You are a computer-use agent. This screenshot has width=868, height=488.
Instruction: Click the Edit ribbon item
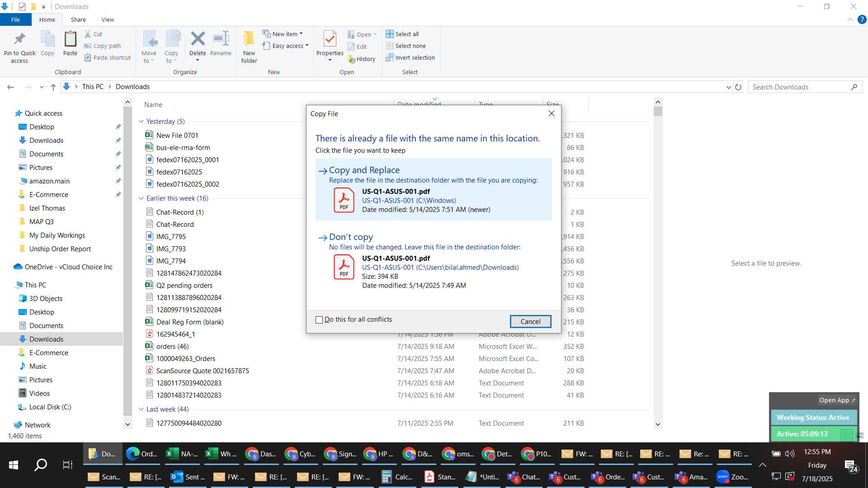tap(357, 47)
